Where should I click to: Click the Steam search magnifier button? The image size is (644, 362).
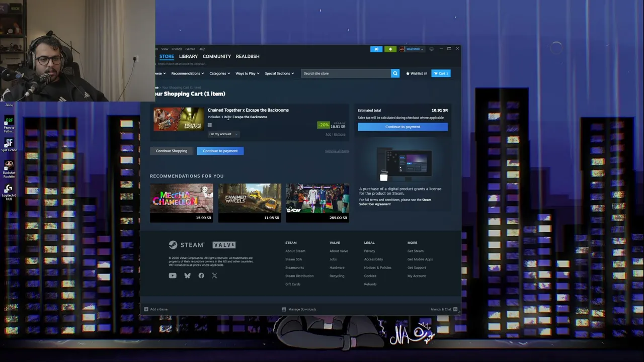pos(395,73)
